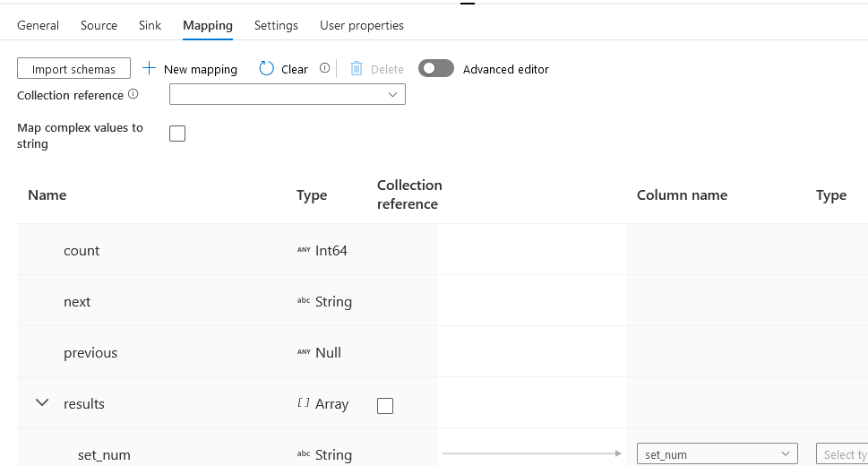Select the previous row in mapping table
Image resolution: width=868 pixels, height=466 pixels.
[90, 353]
